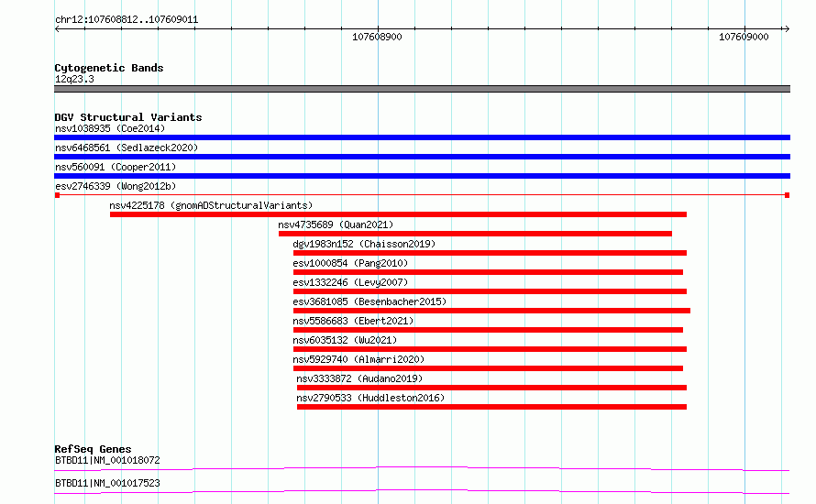Open variant nsv5586683 (Ebert2021) label
Screen dimensions: 816x504
point(353,321)
